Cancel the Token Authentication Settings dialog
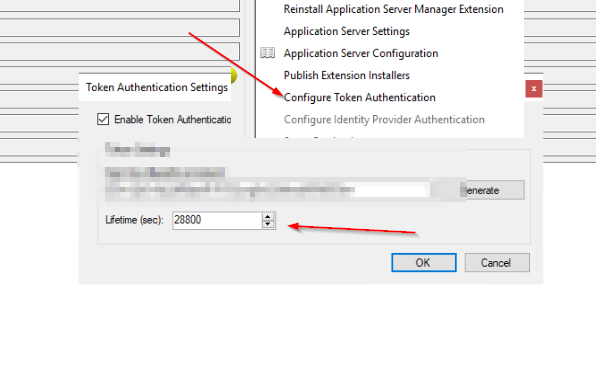This screenshot has width=596, height=382. [497, 263]
